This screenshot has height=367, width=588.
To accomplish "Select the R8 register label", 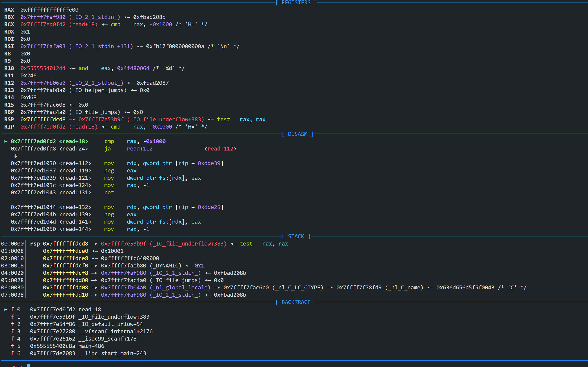I will click(8, 54).
